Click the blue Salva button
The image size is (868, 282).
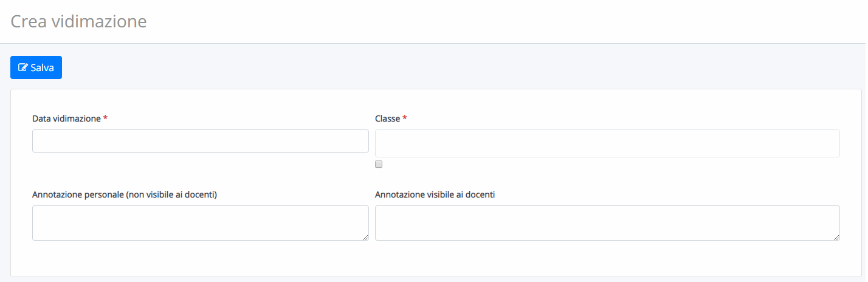coord(36,67)
